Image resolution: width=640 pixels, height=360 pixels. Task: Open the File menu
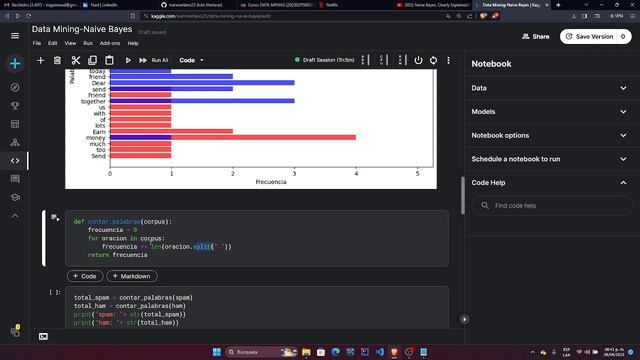37,43
